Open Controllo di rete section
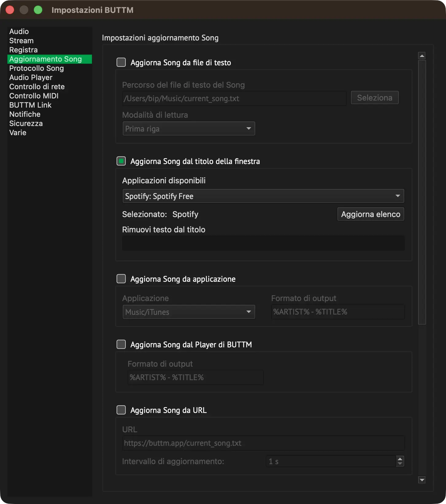 pos(49,87)
